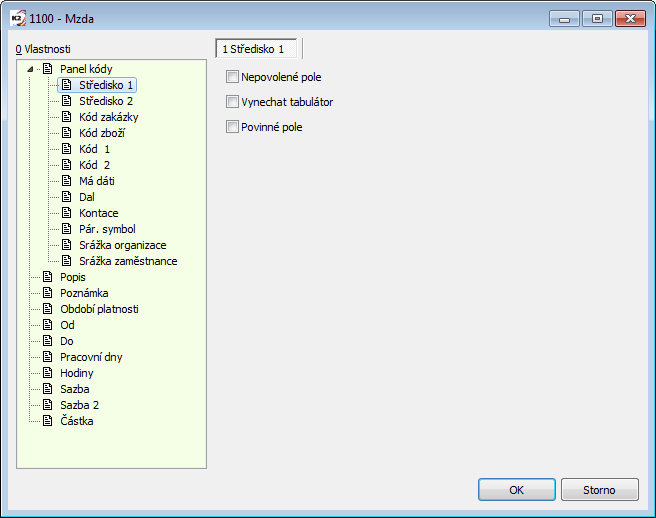Select the 1 Středisko 1 tab
The height and width of the screenshot is (518, 656).
253,48
